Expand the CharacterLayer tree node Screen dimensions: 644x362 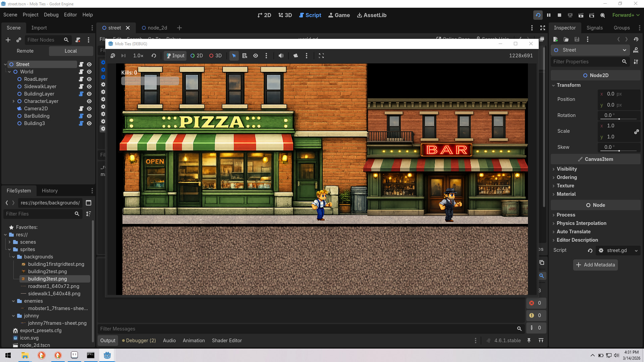[x=13, y=101]
